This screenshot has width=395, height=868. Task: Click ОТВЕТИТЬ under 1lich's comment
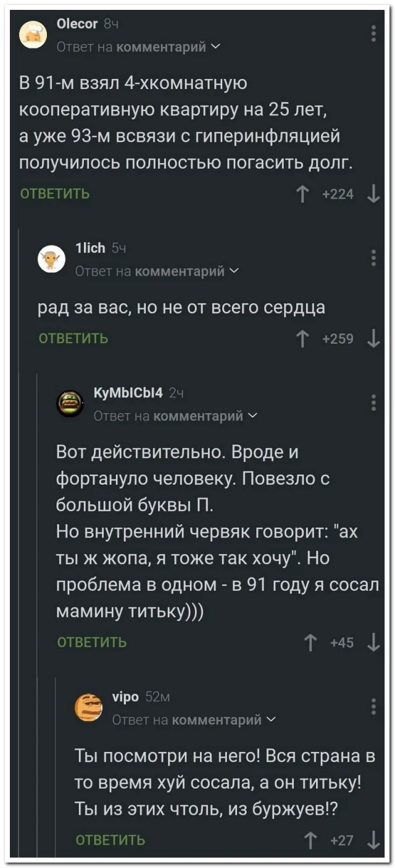(x=73, y=338)
